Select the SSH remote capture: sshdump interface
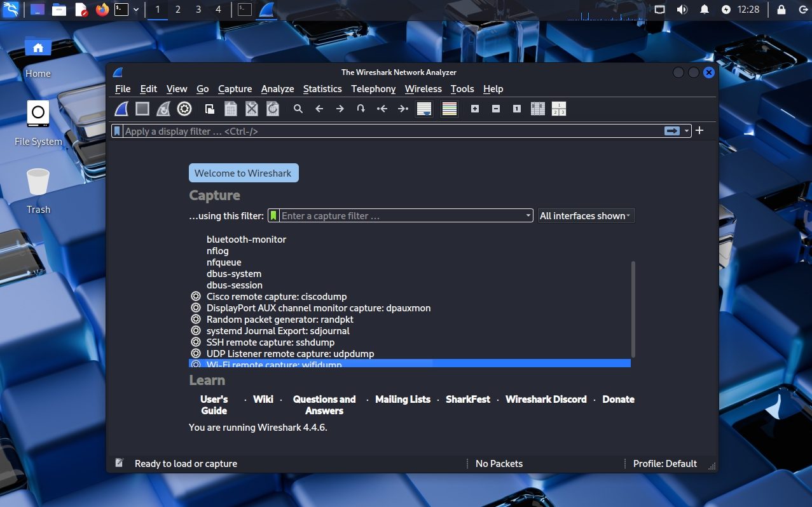812x507 pixels. (x=270, y=342)
